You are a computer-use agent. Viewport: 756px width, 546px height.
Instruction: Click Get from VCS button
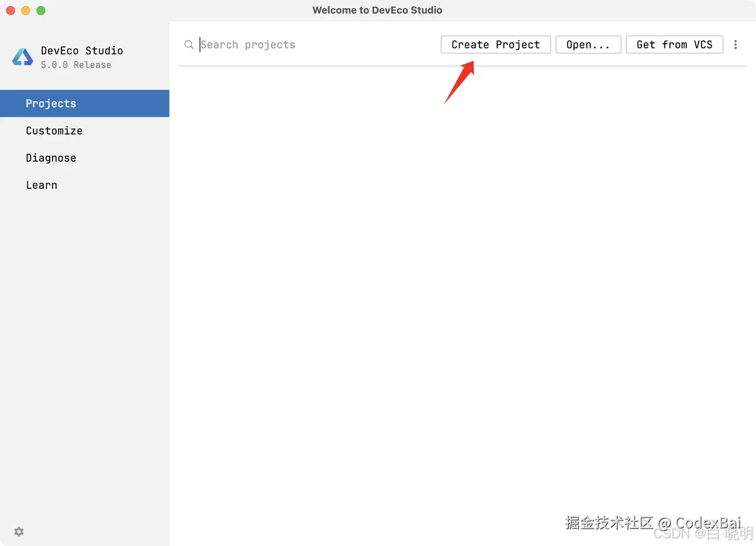click(674, 45)
